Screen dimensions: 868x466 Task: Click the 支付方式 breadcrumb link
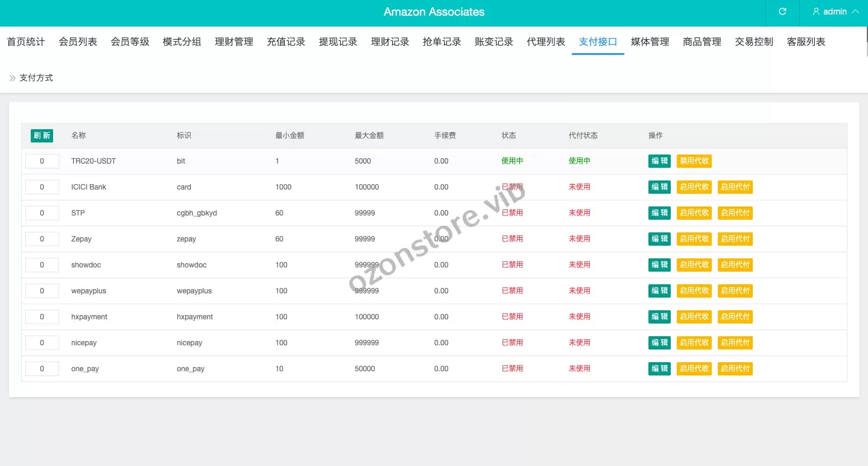[36, 78]
